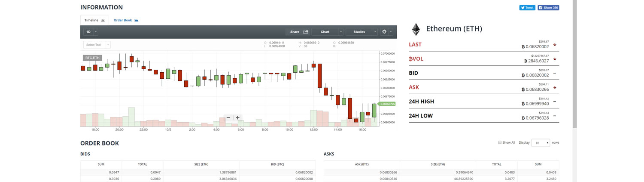644x182 pixels.
Task: Zoom out the chart with minus button
Action: click(228, 118)
